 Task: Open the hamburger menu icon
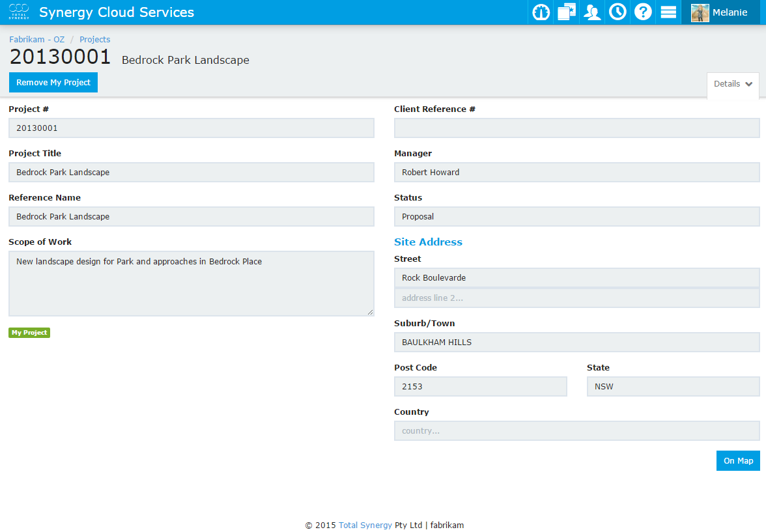click(668, 12)
